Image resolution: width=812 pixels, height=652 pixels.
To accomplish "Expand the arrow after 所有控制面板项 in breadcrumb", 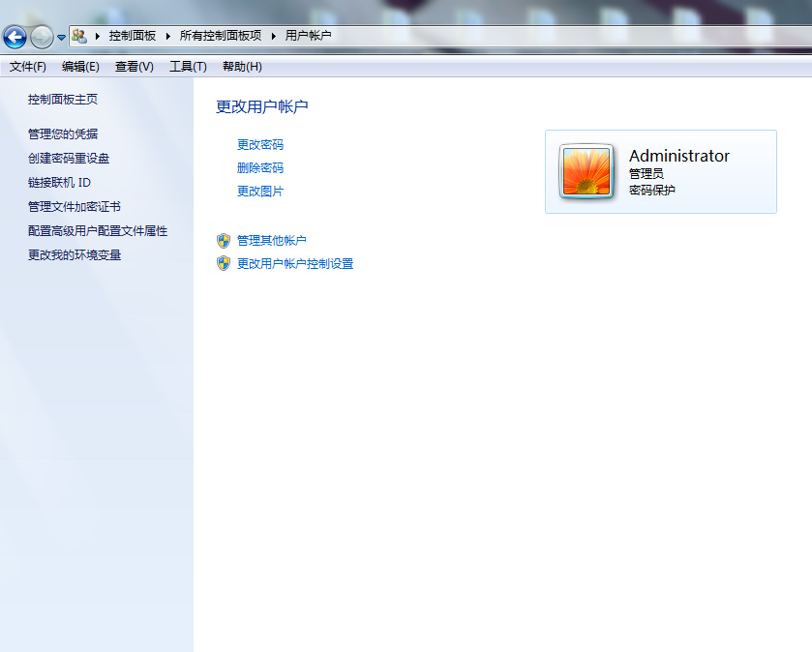I will click(x=274, y=36).
